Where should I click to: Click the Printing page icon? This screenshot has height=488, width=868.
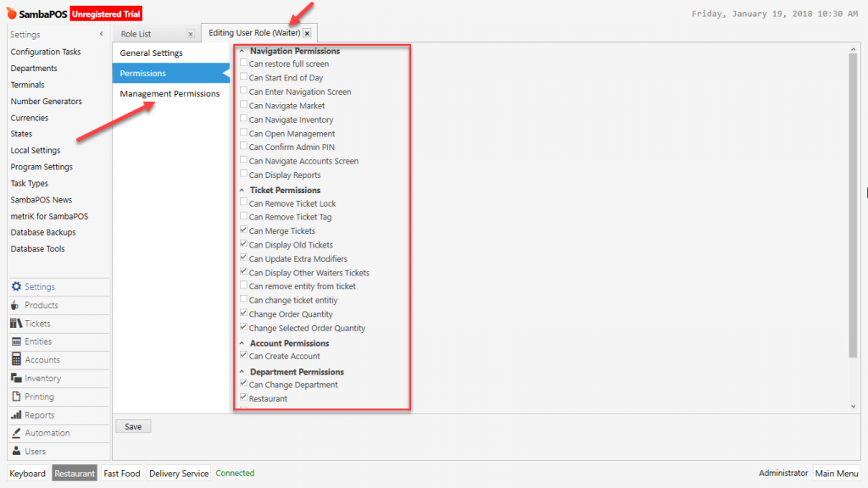(x=16, y=396)
